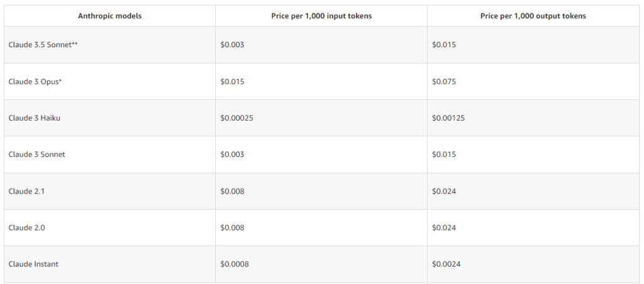This screenshot has height=284, width=644.
Task: Click Claude 3.5 Sonnet output price $0.015
Action: [444, 45]
